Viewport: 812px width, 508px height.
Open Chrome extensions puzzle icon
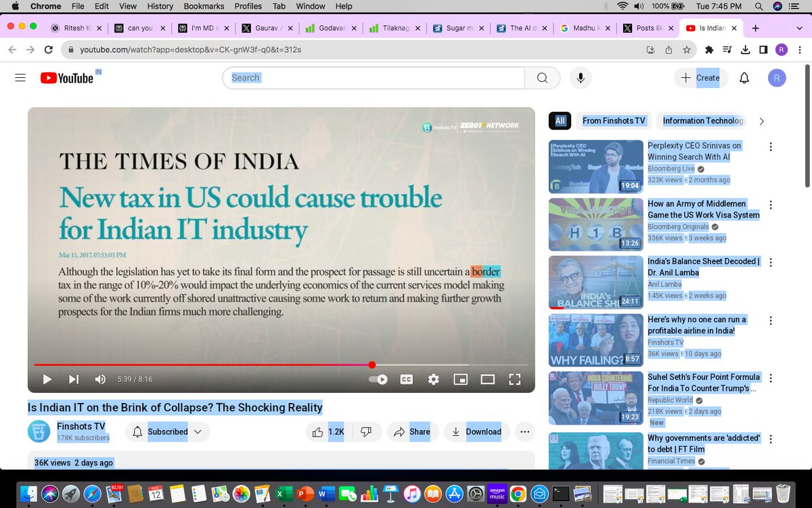[709, 49]
